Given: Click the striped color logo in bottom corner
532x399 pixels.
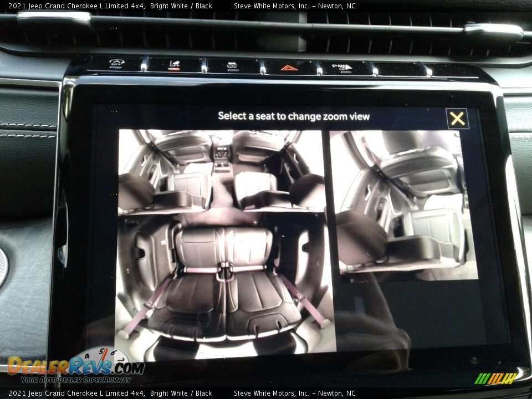Looking at the screenshot, I should pos(495,378).
